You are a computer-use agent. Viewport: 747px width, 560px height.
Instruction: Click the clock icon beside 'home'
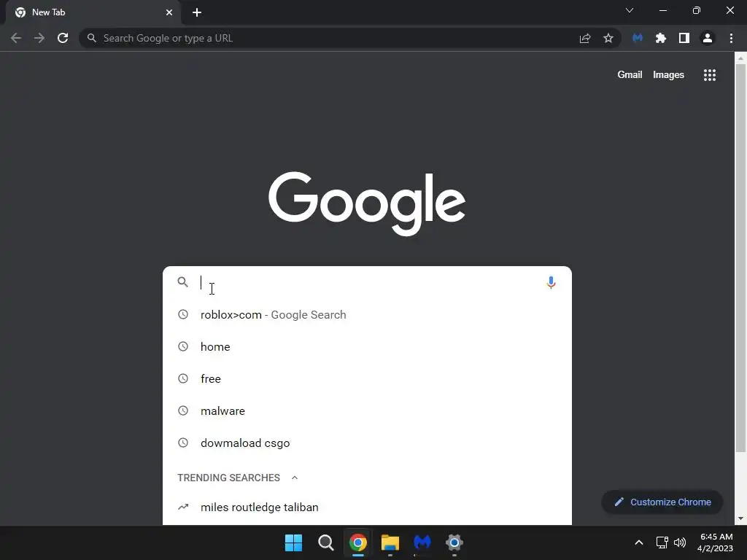[x=183, y=346]
